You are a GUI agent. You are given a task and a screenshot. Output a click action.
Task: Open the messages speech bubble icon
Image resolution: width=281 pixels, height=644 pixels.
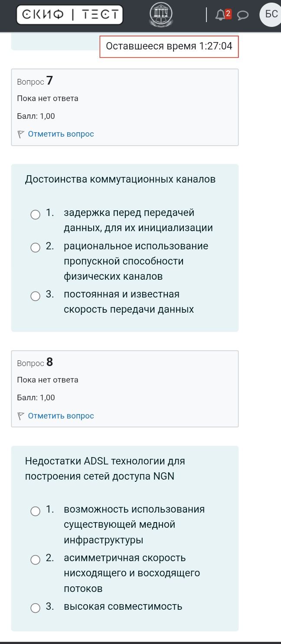pyautogui.click(x=243, y=16)
